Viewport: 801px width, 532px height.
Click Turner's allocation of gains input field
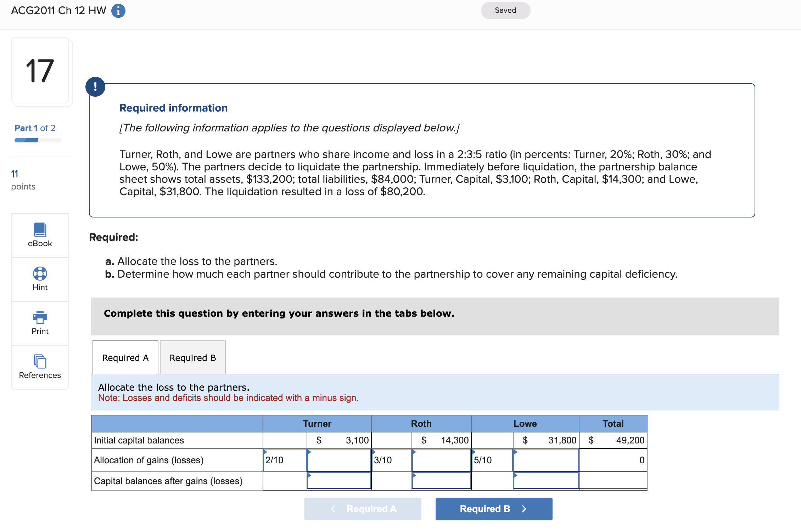click(x=338, y=460)
